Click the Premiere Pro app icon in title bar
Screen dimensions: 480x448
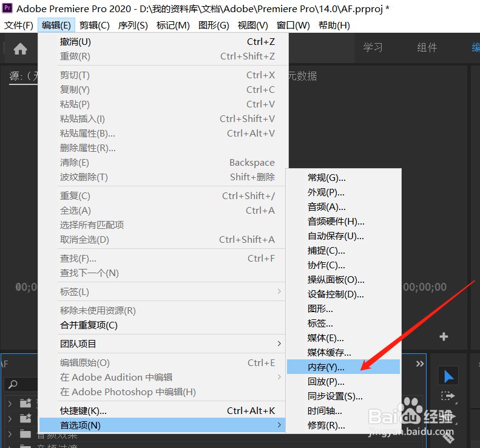(x=7, y=8)
